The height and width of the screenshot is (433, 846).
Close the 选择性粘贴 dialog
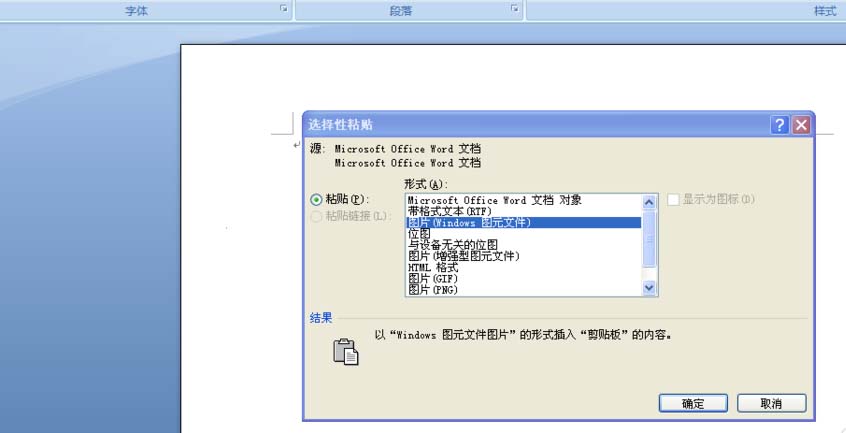click(801, 125)
